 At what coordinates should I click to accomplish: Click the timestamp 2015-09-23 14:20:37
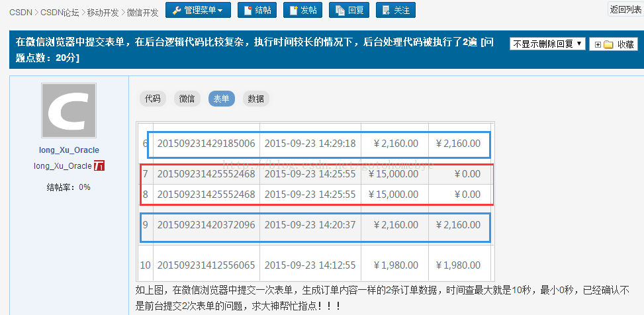point(310,225)
